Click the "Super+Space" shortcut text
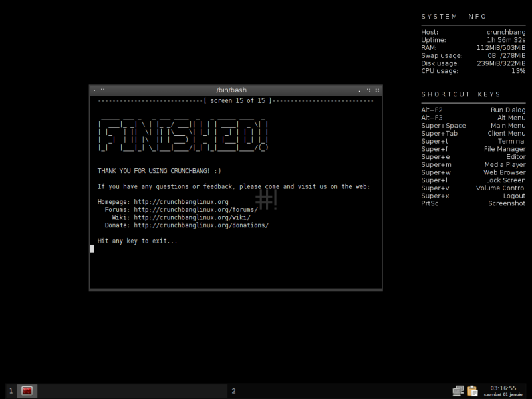 pos(444,126)
